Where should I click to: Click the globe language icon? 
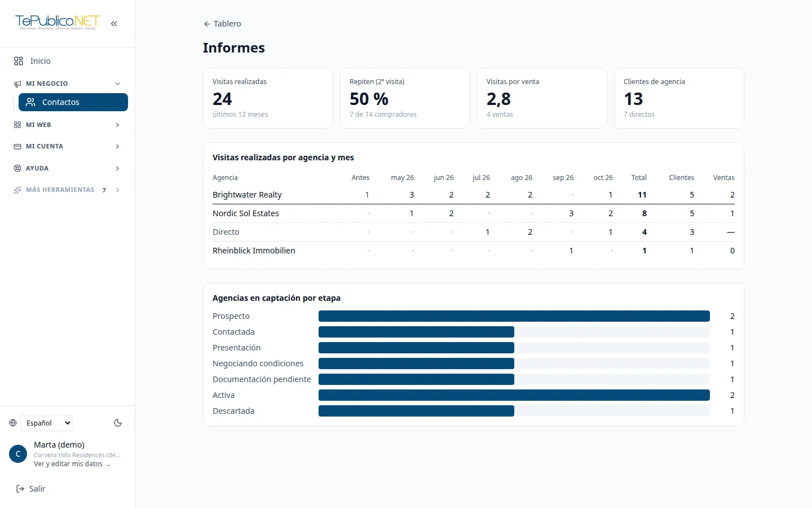13,423
